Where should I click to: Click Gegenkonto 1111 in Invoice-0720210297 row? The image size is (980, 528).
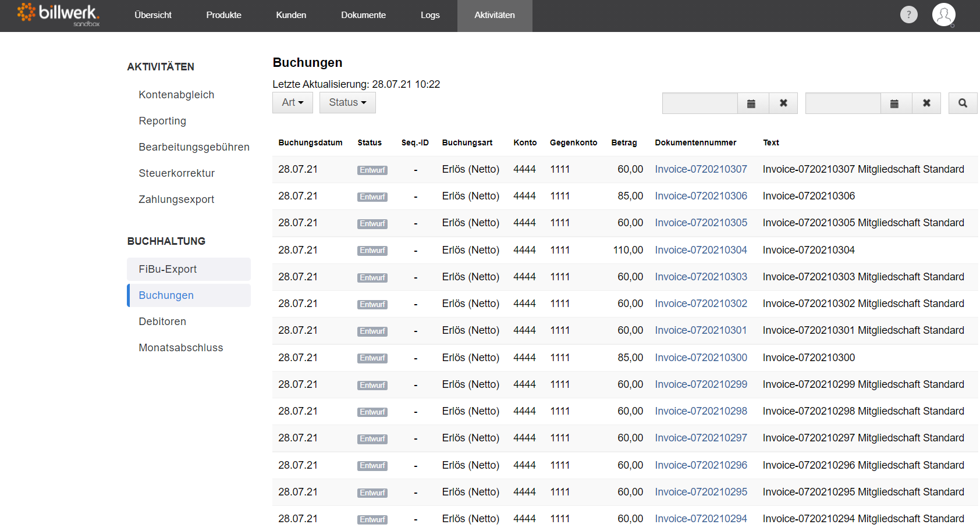point(560,438)
